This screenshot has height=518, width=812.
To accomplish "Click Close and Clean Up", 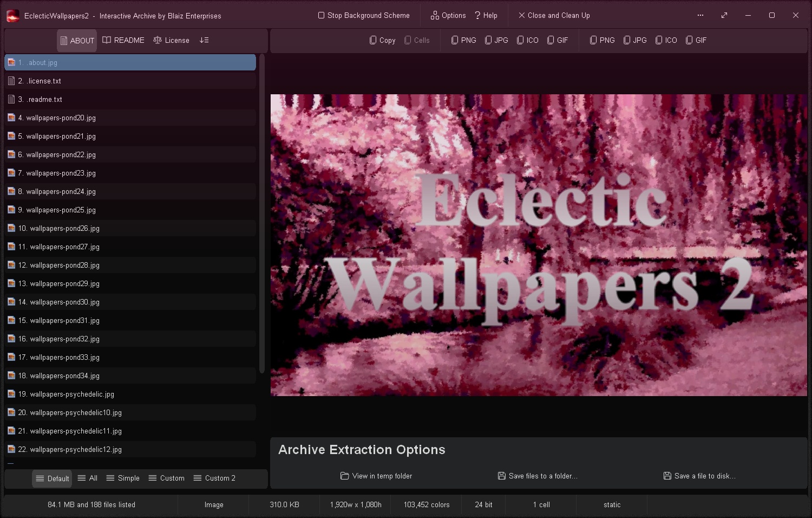I will pos(554,16).
